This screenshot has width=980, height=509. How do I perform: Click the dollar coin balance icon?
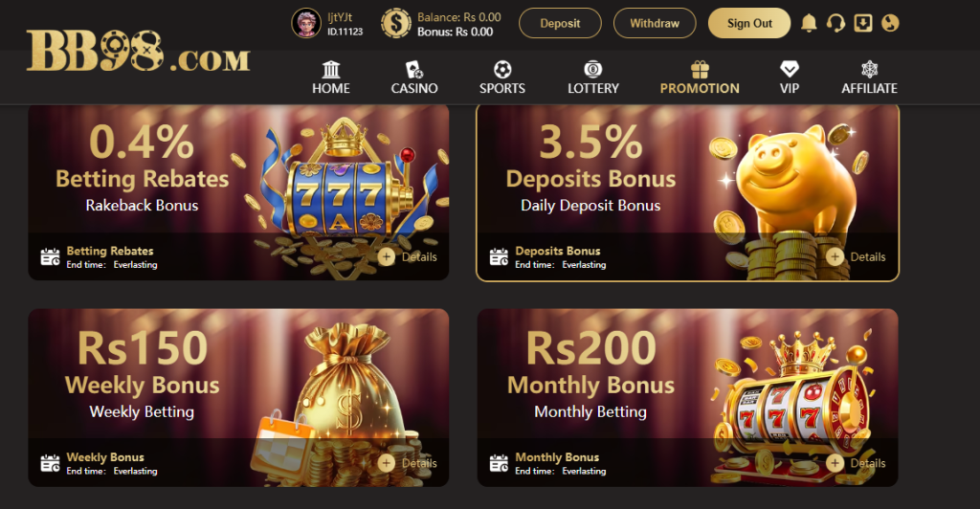point(396,23)
